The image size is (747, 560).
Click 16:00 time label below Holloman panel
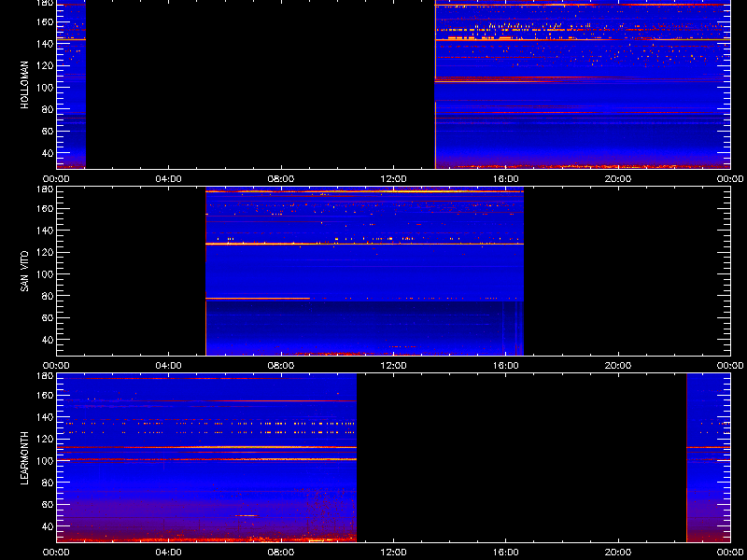coord(505,179)
